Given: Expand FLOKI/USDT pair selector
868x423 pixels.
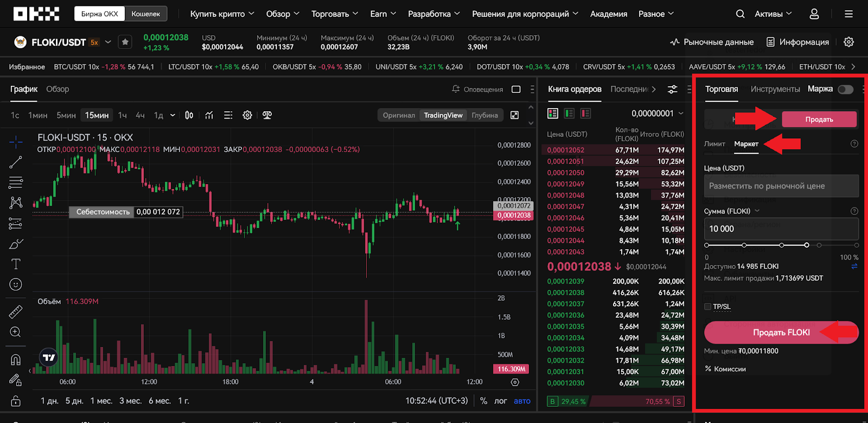Looking at the screenshot, I should pos(108,42).
